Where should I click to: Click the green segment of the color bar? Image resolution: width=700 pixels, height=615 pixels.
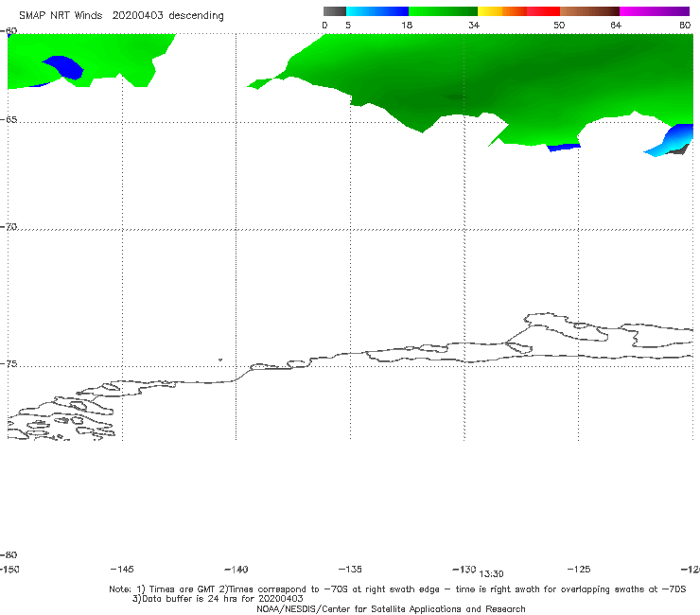point(443,11)
